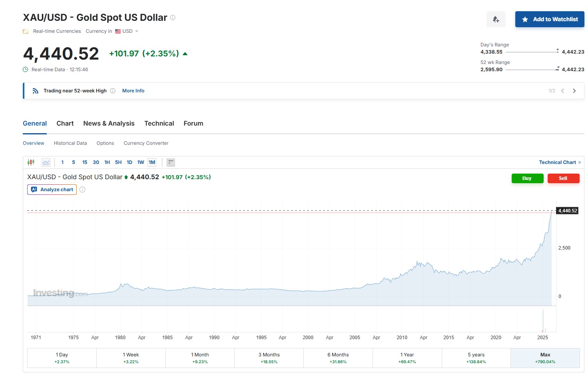Toggle the news table icon in chart toolbar

point(171,162)
